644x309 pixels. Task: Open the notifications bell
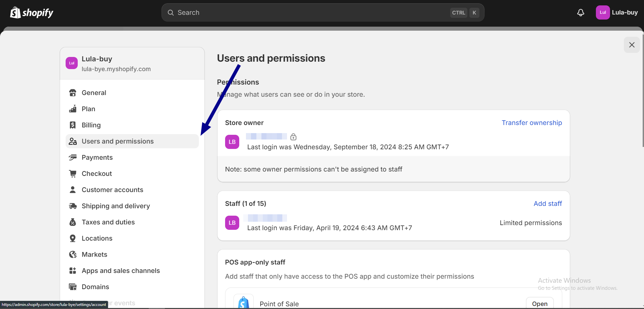tap(581, 12)
